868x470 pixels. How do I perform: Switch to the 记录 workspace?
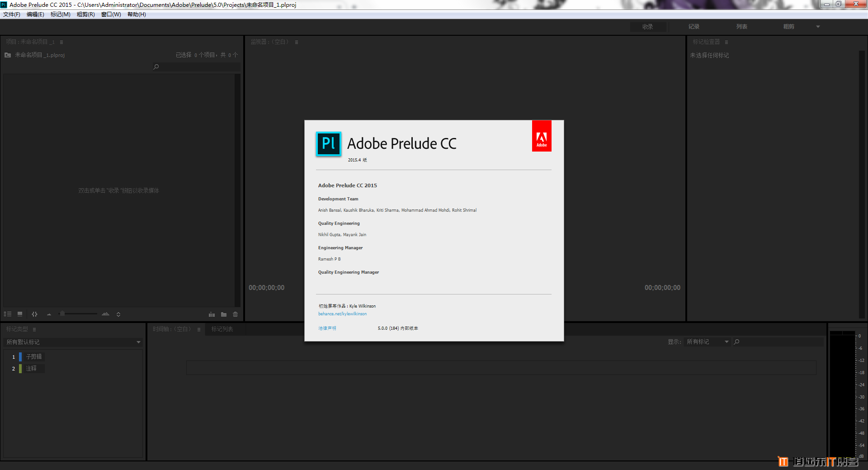click(x=694, y=27)
